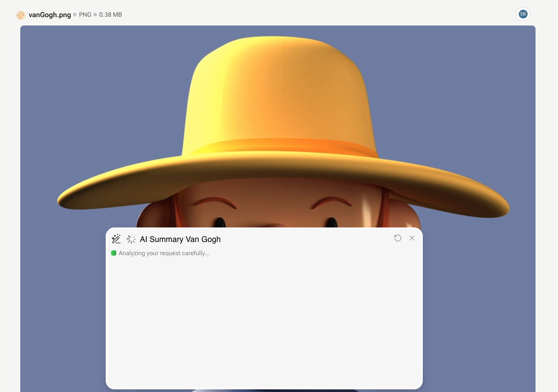
Task: Open the SB user avatar
Action: click(523, 14)
